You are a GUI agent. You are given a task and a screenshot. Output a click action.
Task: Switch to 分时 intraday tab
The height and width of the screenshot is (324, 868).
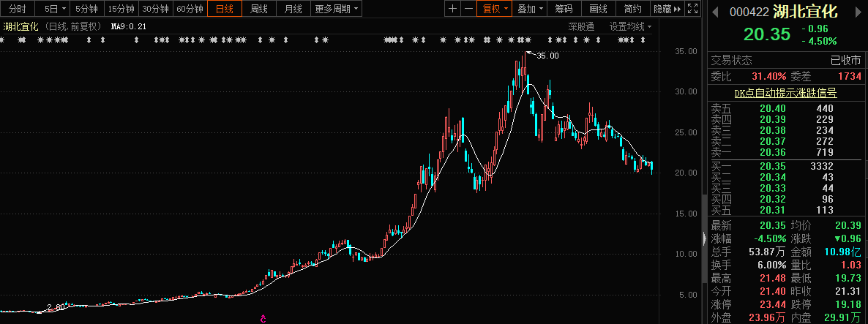click(x=17, y=8)
